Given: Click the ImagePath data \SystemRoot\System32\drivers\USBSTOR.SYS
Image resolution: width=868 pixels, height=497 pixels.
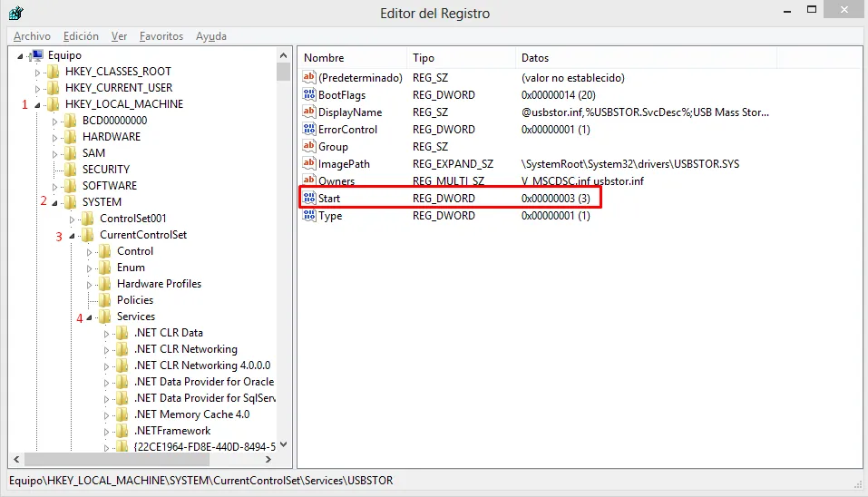Looking at the screenshot, I should pyautogui.click(x=630, y=164).
